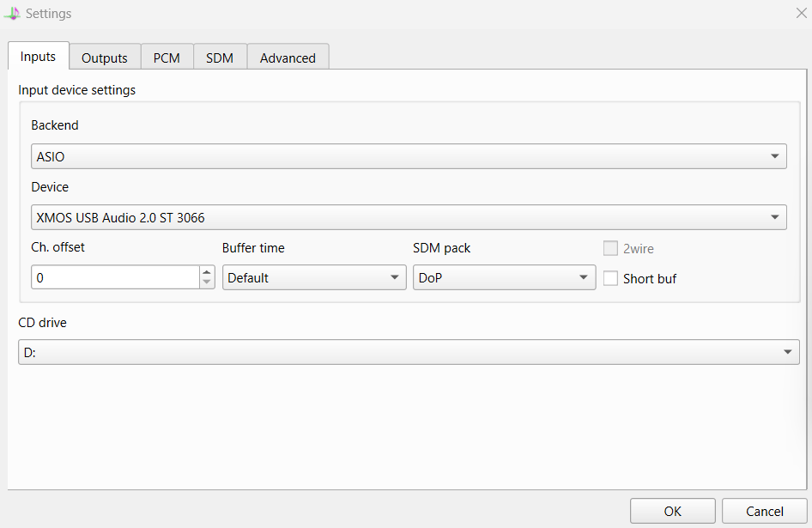Click the Backend label
The width and height of the screenshot is (812, 528).
click(55, 125)
